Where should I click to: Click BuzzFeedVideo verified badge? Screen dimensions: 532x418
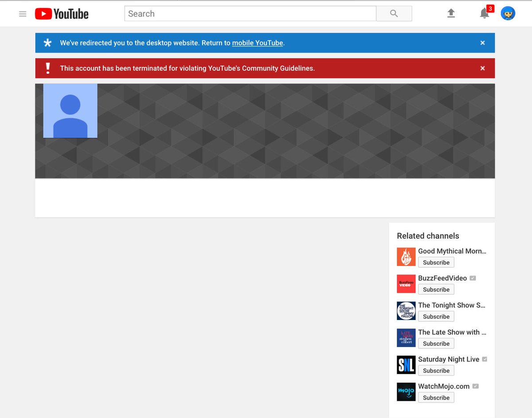point(473,278)
